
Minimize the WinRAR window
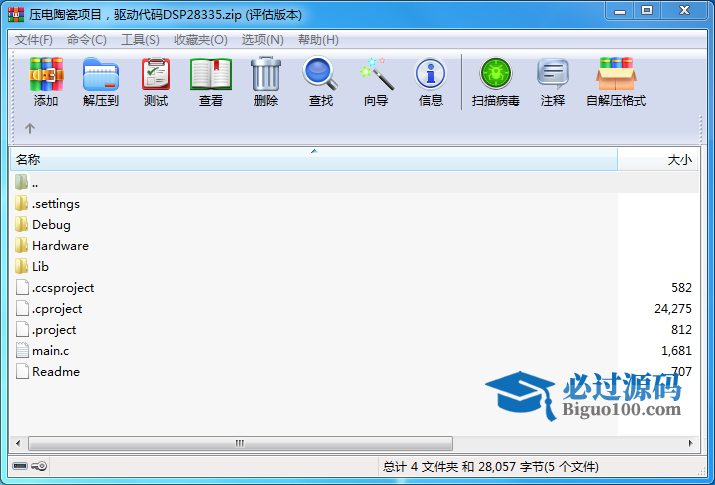point(620,11)
